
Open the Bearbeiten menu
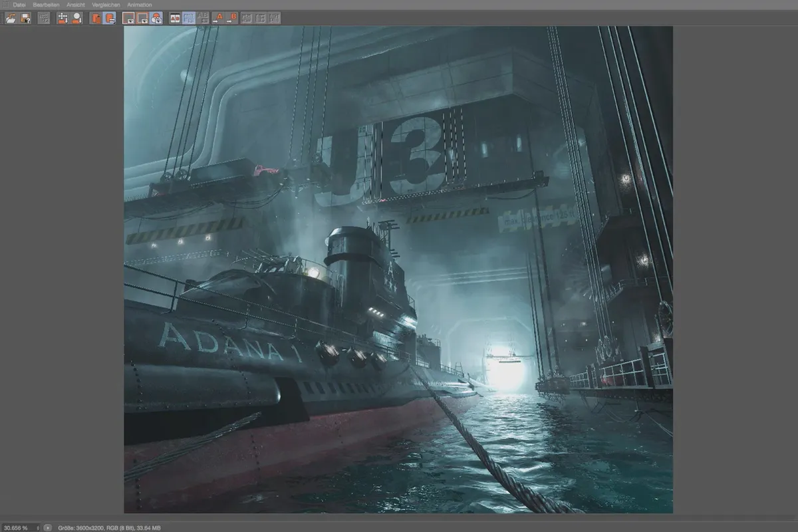[46, 5]
